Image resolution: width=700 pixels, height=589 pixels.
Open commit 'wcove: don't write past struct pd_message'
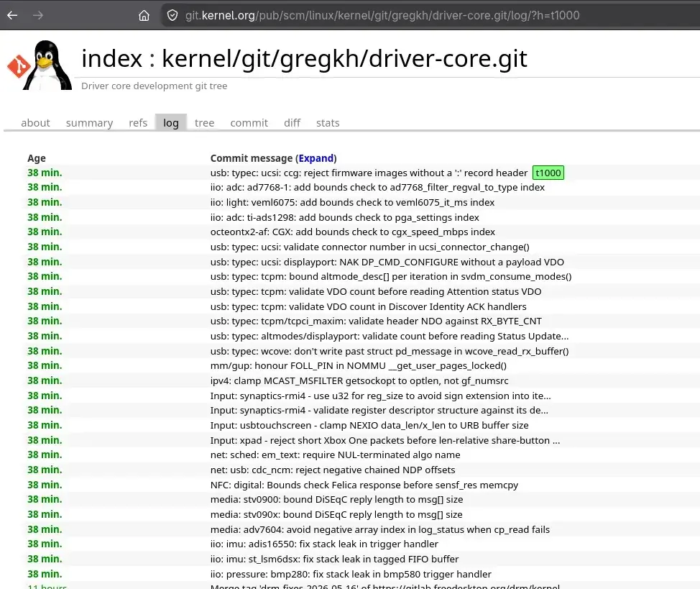tap(390, 351)
